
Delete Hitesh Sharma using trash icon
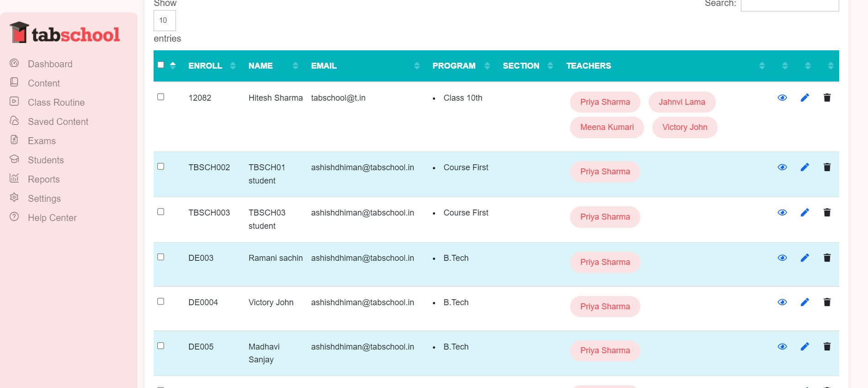827,97
